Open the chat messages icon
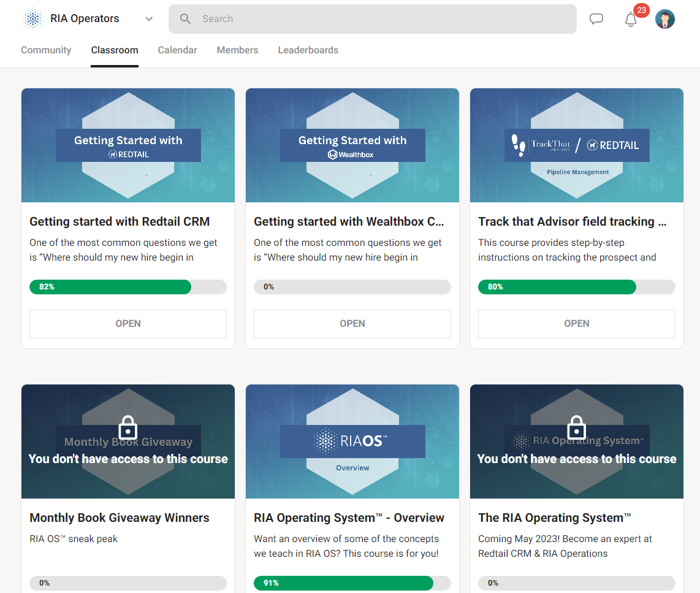The image size is (700, 593). (596, 18)
